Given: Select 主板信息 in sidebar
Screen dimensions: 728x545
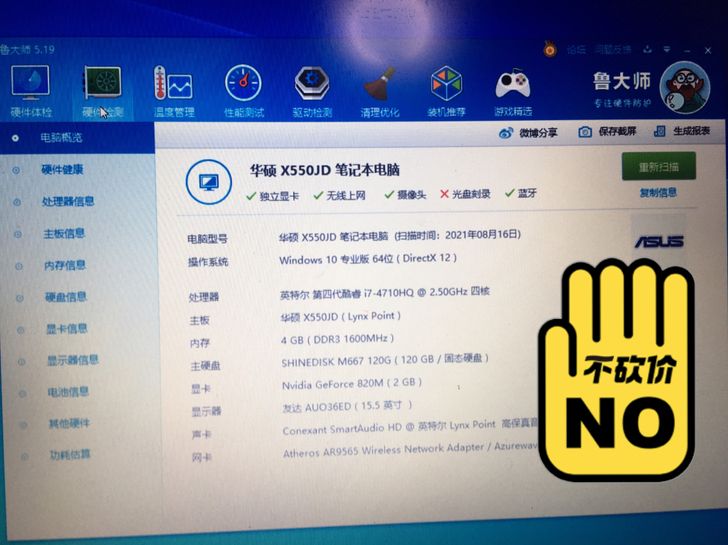Looking at the screenshot, I should (x=64, y=234).
